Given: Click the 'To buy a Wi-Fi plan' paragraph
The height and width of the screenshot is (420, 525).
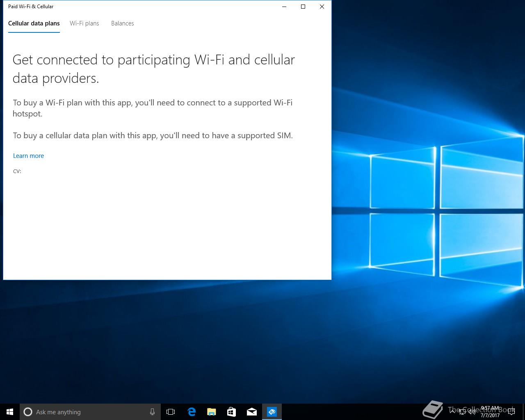Looking at the screenshot, I should pos(153,108).
